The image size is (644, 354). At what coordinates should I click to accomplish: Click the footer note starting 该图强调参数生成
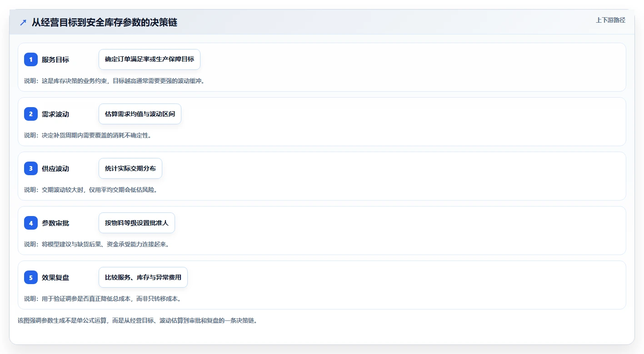(x=138, y=320)
